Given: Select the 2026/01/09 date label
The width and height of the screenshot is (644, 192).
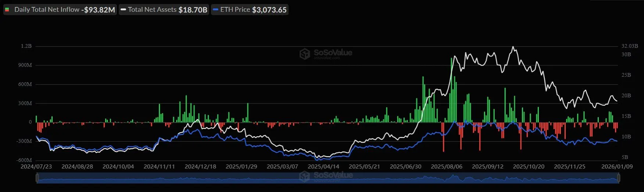Looking at the screenshot, I should 617,167.
